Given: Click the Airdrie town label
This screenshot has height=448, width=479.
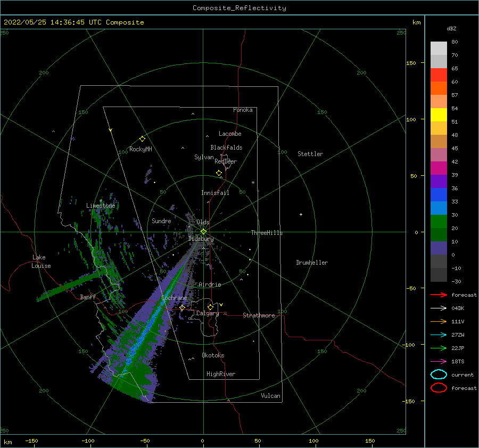Looking at the screenshot, I should [210, 284].
